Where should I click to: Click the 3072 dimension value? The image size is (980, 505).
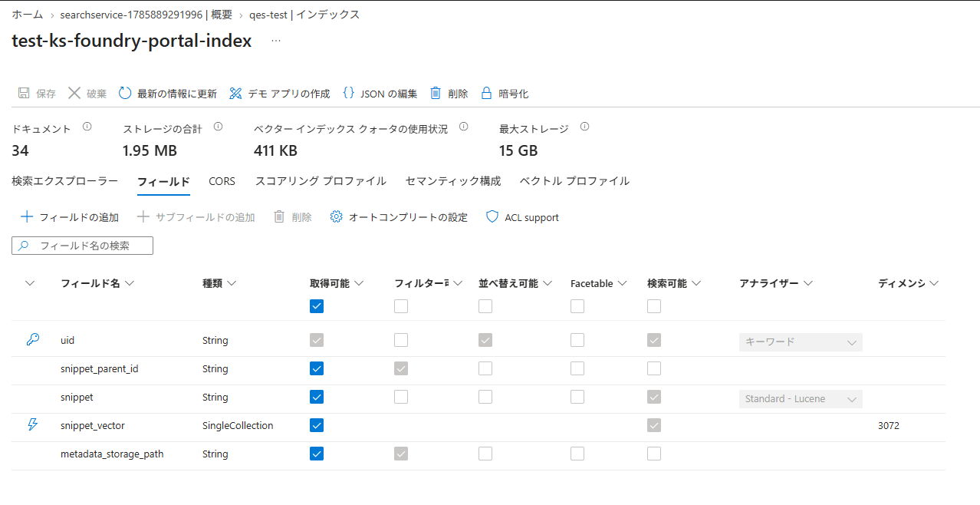tap(889, 425)
